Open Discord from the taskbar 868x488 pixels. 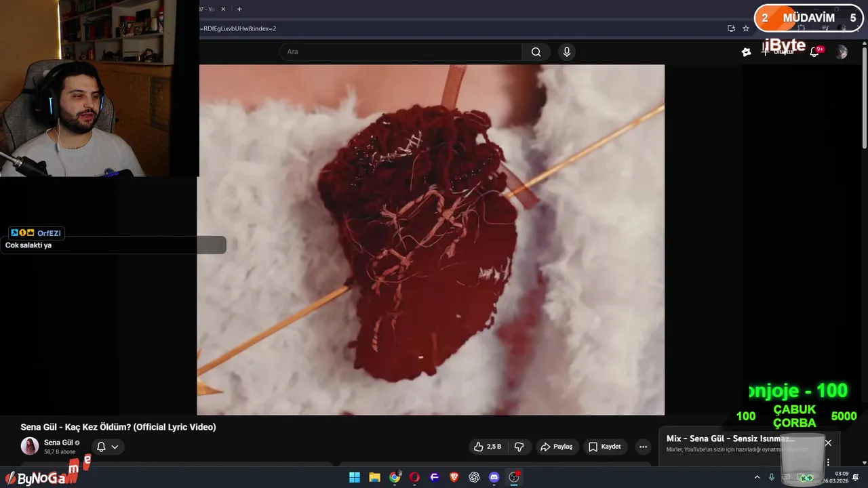click(x=494, y=477)
